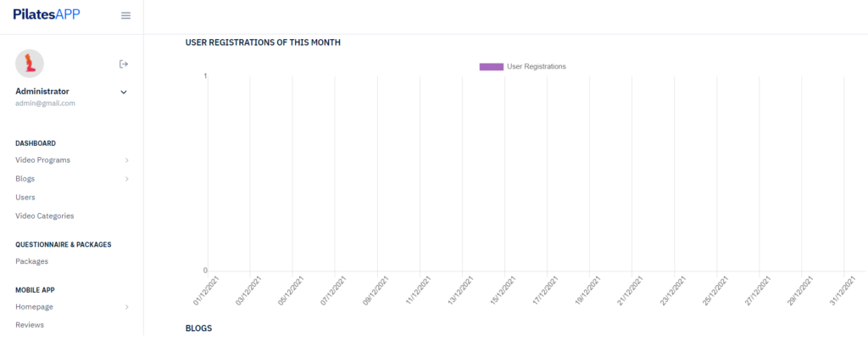The height and width of the screenshot is (347, 868).
Task: Expand the Administrator profile chevron
Action: pyautogui.click(x=124, y=92)
